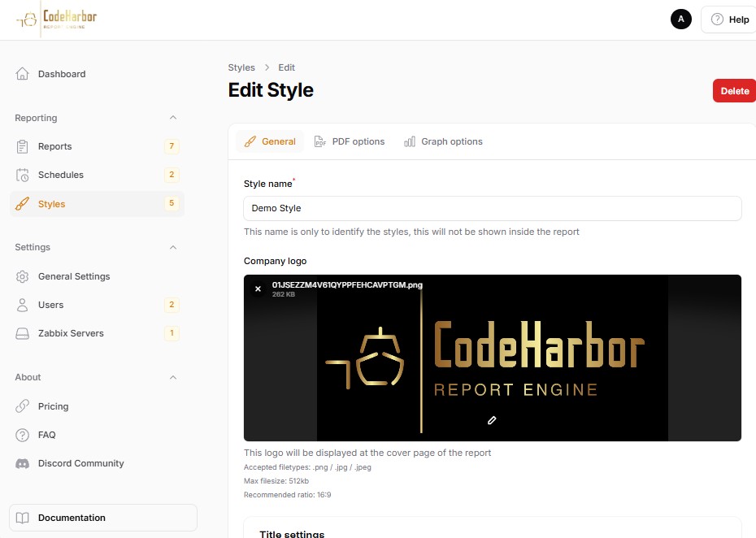Click the breadcrumb chevron separator
The image size is (756, 538).
pos(267,67)
